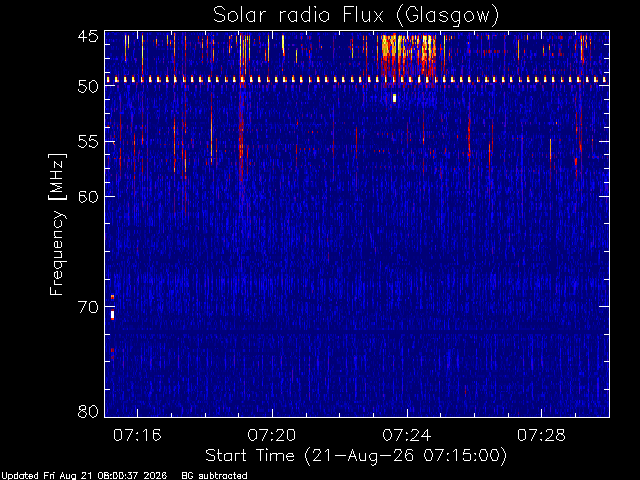Screen dimensions: 640x480
Task: Click the plot title Solar radio Flux (Glasgow)
Action: click(x=356, y=15)
